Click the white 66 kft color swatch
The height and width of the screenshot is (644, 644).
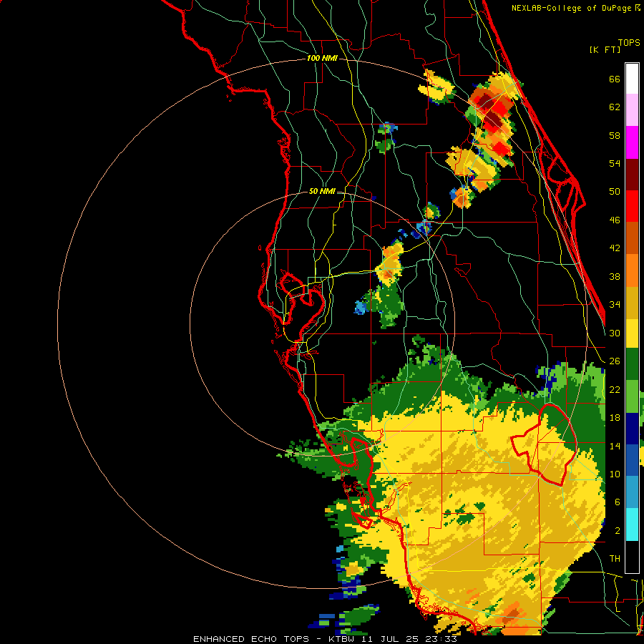pyautogui.click(x=632, y=79)
